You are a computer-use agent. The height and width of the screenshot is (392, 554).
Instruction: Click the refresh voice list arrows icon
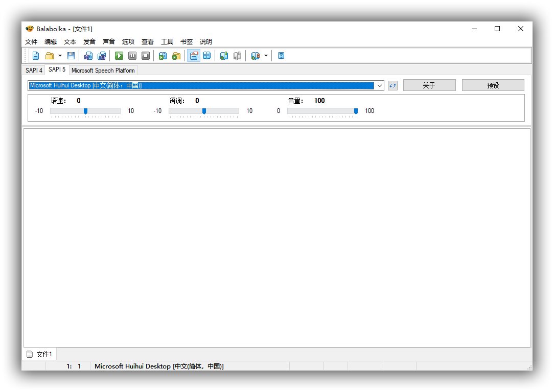tap(393, 85)
